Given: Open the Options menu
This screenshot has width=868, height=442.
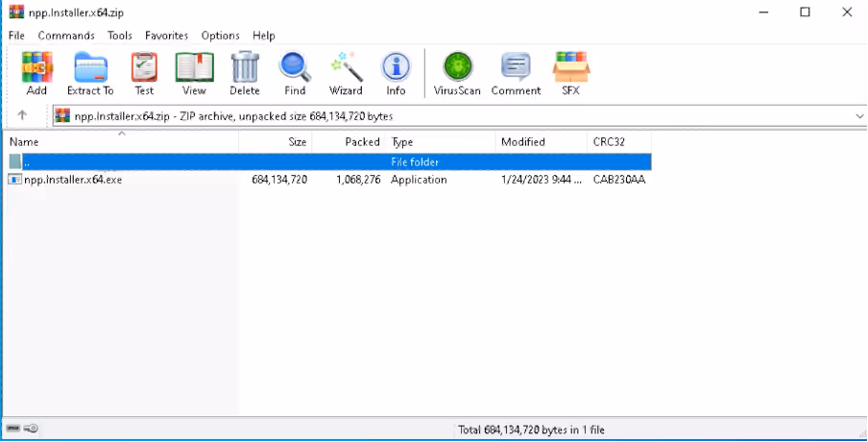Looking at the screenshot, I should (220, 36).
